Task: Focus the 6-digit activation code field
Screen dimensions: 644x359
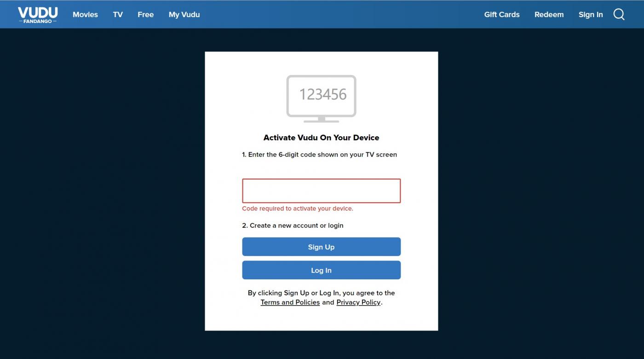Action: tap(322, 191)
